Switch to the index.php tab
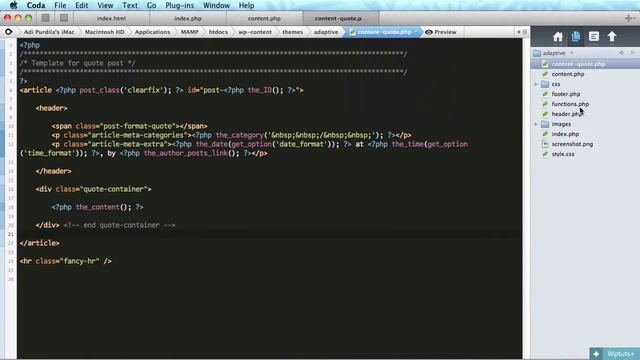 [188, 18]
